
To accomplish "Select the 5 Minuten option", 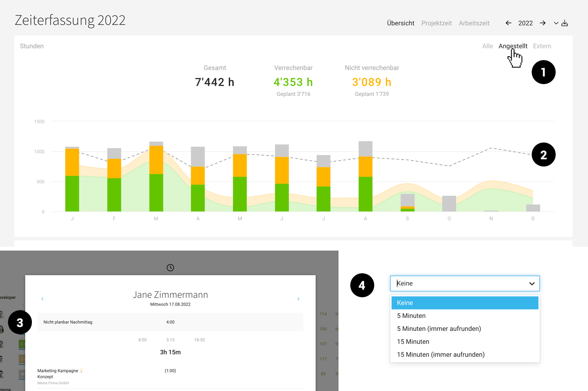I will point(465,316).
